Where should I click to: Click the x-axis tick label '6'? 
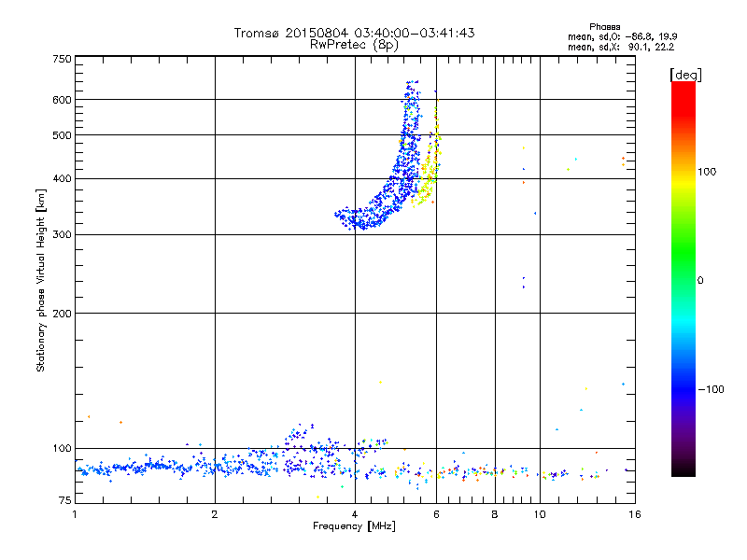click(436, 514)
